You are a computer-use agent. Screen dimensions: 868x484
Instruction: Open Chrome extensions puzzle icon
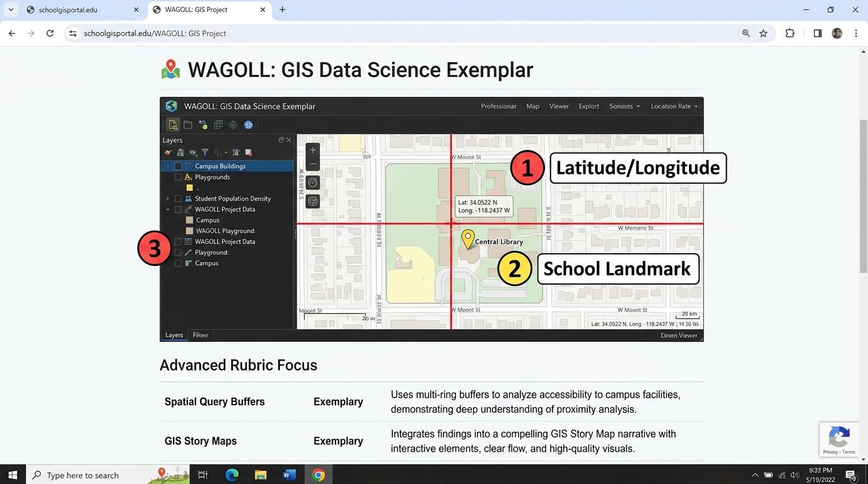790,33
